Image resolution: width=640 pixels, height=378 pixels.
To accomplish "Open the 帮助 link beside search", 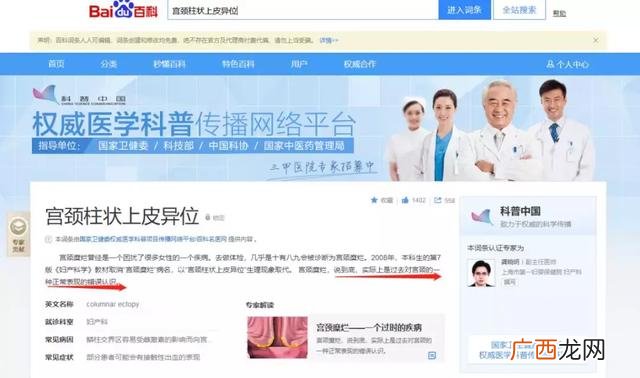I will (559, 13).
